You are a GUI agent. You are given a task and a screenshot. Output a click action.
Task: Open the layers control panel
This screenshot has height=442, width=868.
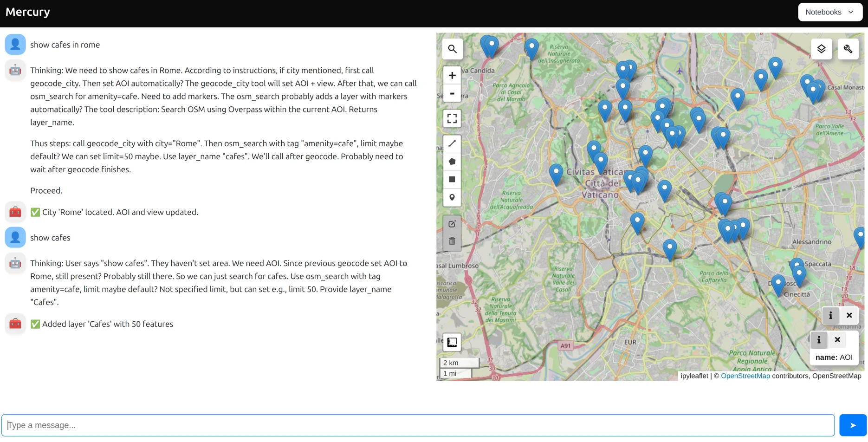(821, 49)
